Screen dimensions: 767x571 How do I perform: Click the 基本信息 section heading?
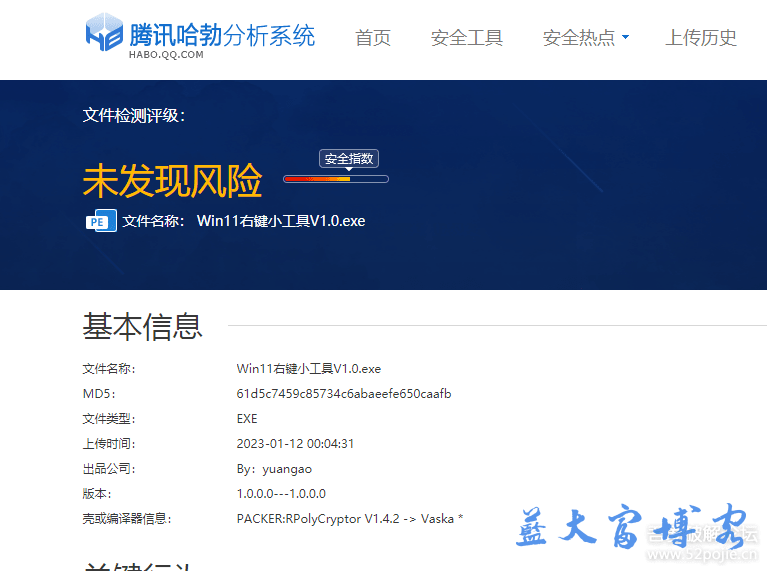point(142,326)
